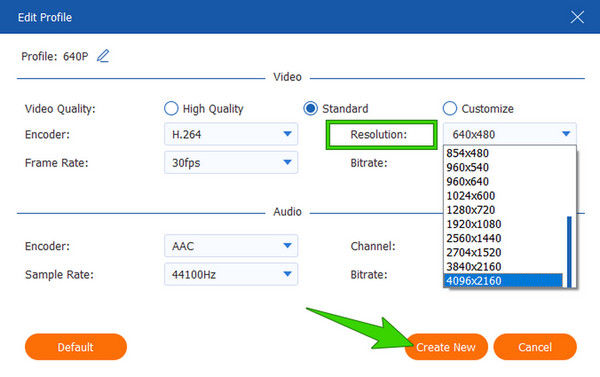Open the audio Encoder AAC dropdown
The width and height of the screenshot is (600, 377).
tap(231, 246)
